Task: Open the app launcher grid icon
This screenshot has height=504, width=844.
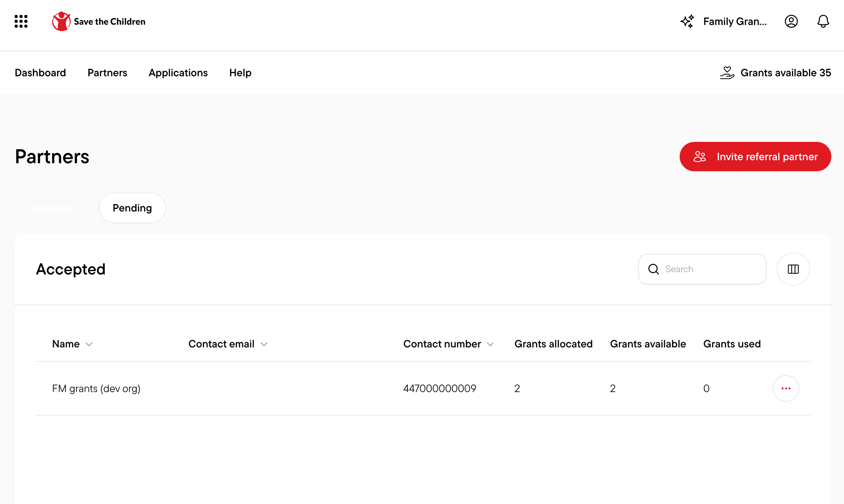Action: (21, 21)
